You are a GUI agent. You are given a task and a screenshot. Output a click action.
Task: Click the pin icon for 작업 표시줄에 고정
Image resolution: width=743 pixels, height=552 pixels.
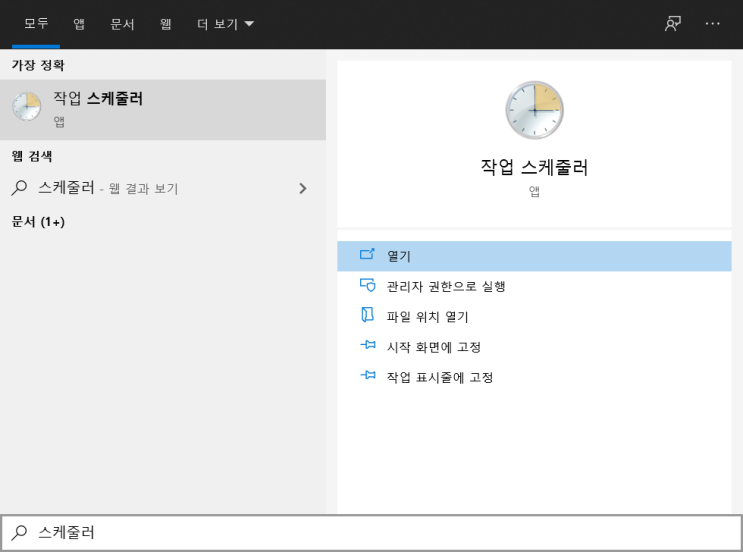click(368, 375)
